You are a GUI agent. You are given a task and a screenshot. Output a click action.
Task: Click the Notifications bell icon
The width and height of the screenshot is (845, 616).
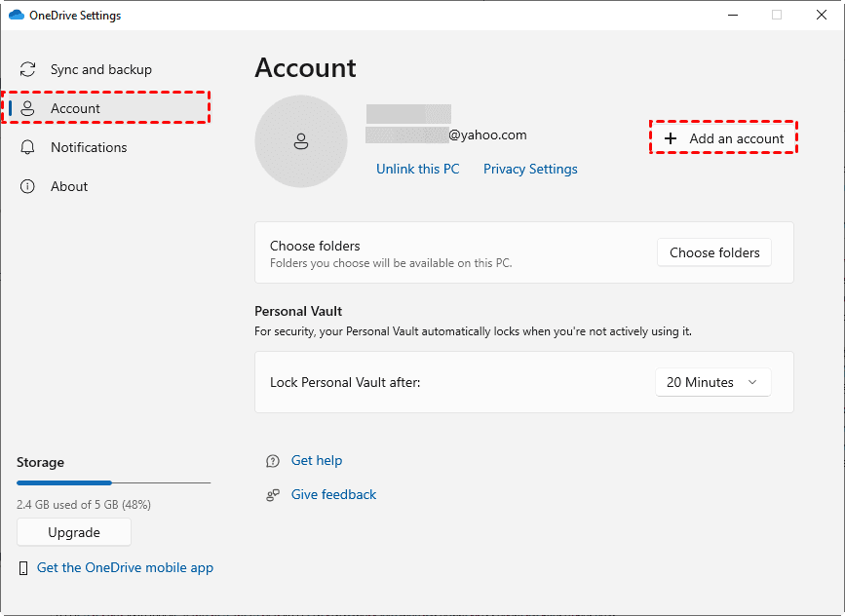28,147
